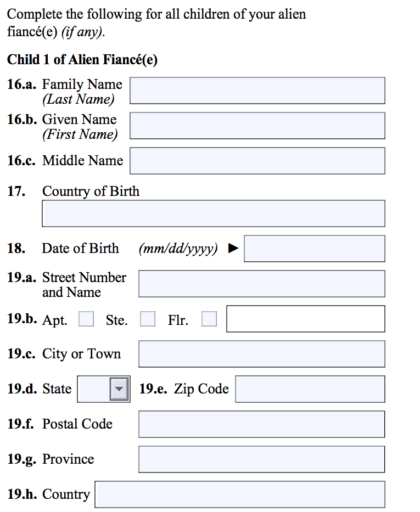The image size is (420, 512).
Task: Focus the City or Town field
Action: tap(261, 354)
